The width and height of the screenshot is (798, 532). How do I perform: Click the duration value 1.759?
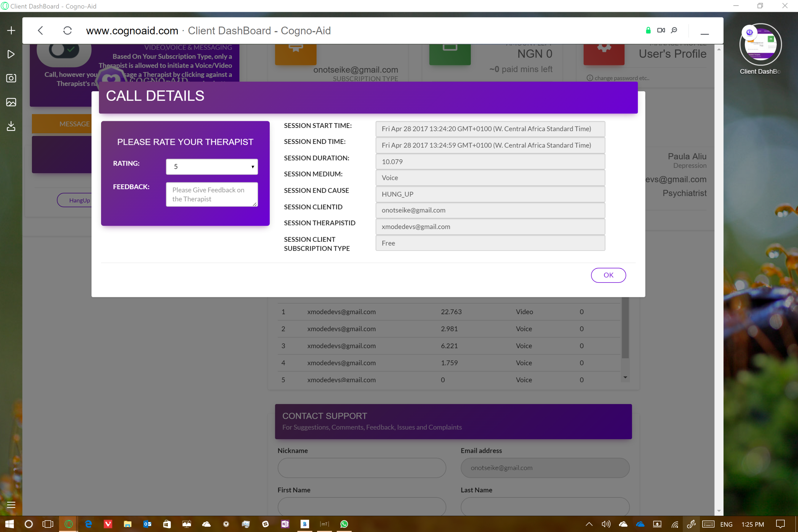point(449,363)
